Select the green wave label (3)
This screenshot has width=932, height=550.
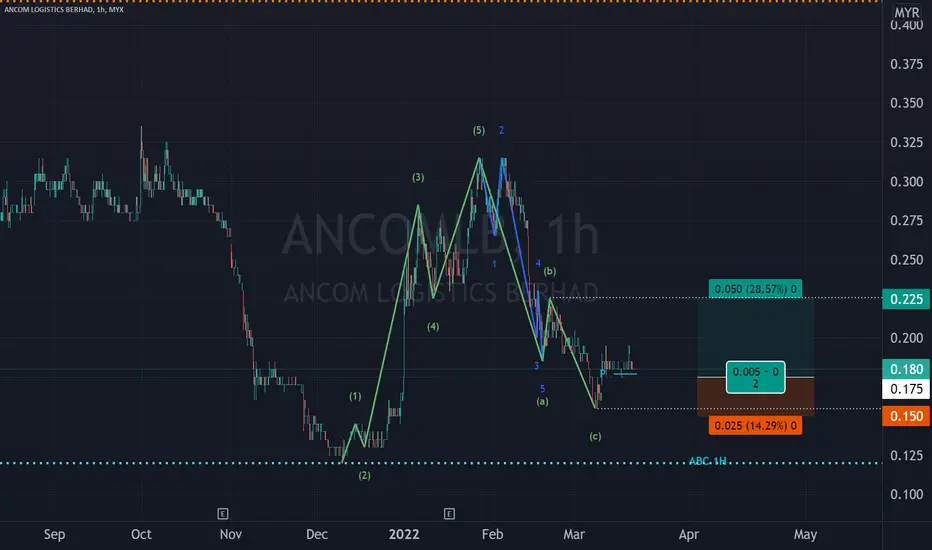pyautogui.click(x=418, y=177)
